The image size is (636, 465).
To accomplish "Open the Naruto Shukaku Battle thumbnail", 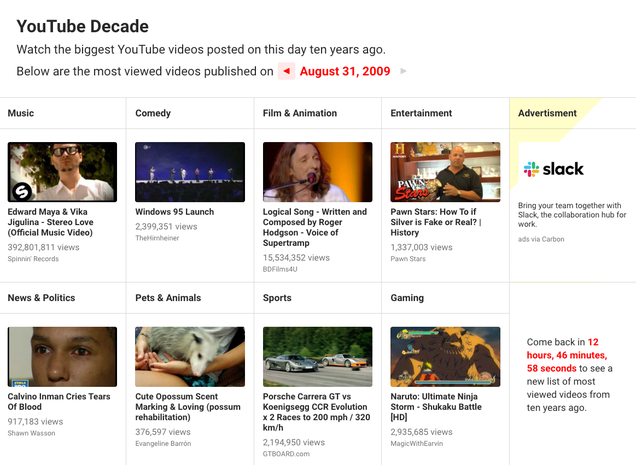I will (445, 357).
